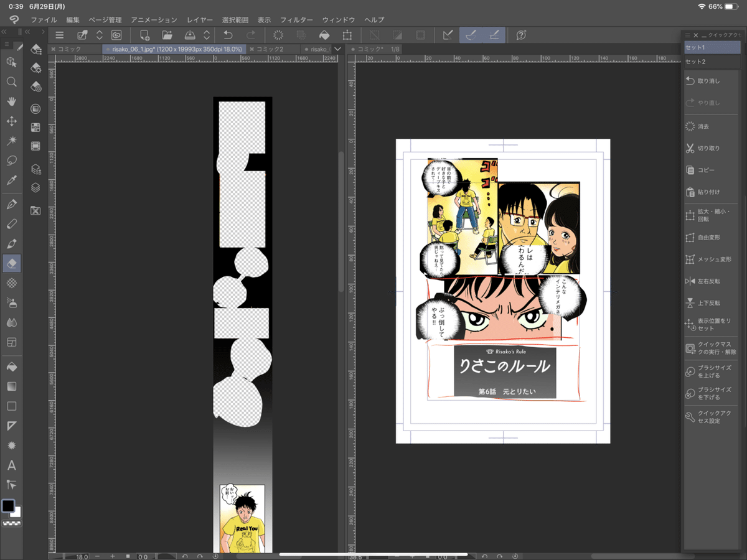The width and height of the screenshot is (747, 560).
Task: Click 切り取り in Quick Access
Action: [710, 148]
